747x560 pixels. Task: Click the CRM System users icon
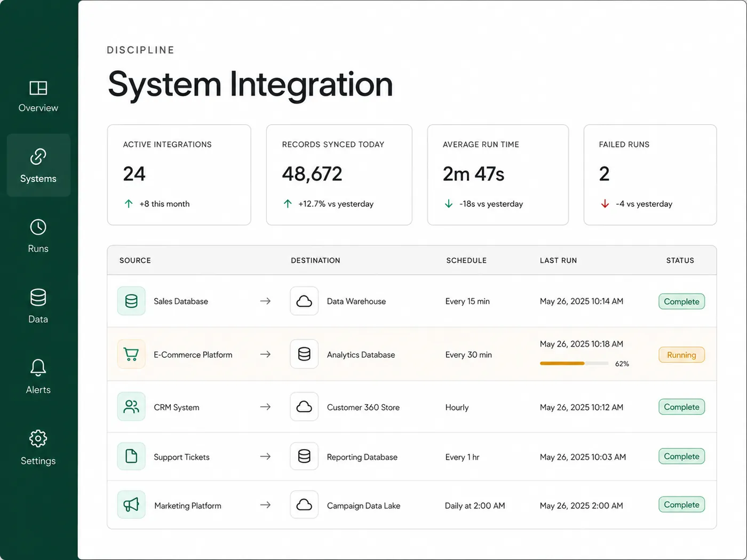(131, 407)
